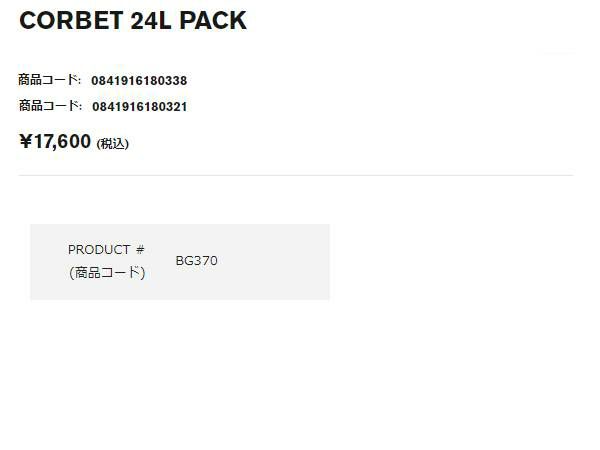Click the word PACK in the heading
Screen dimensions: 600x450
213,21
